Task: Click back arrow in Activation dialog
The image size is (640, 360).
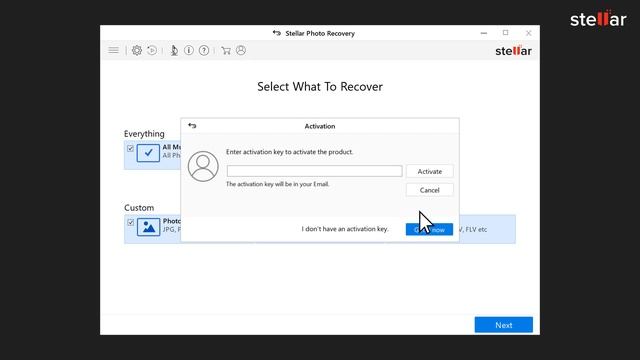Action: click(192, 126)
